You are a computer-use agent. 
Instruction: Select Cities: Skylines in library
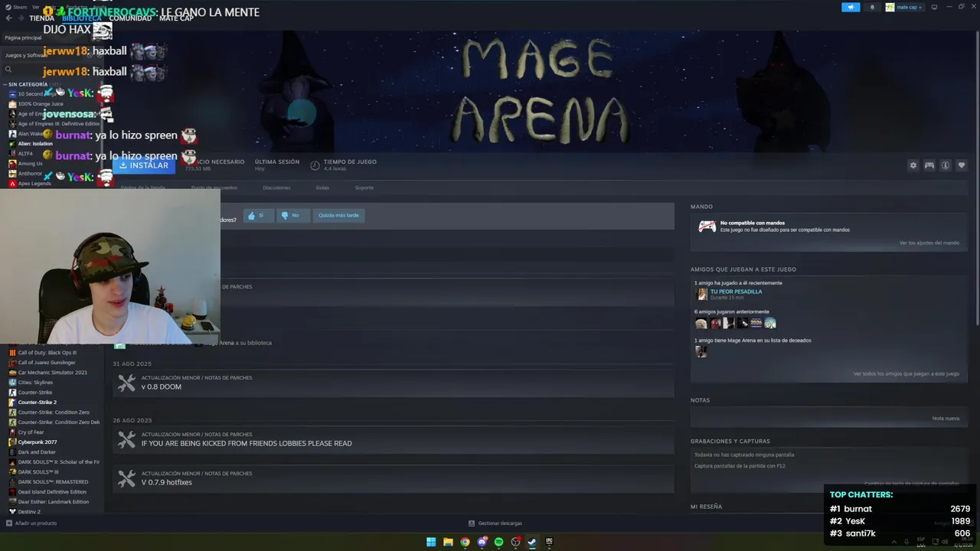point(35,383)
